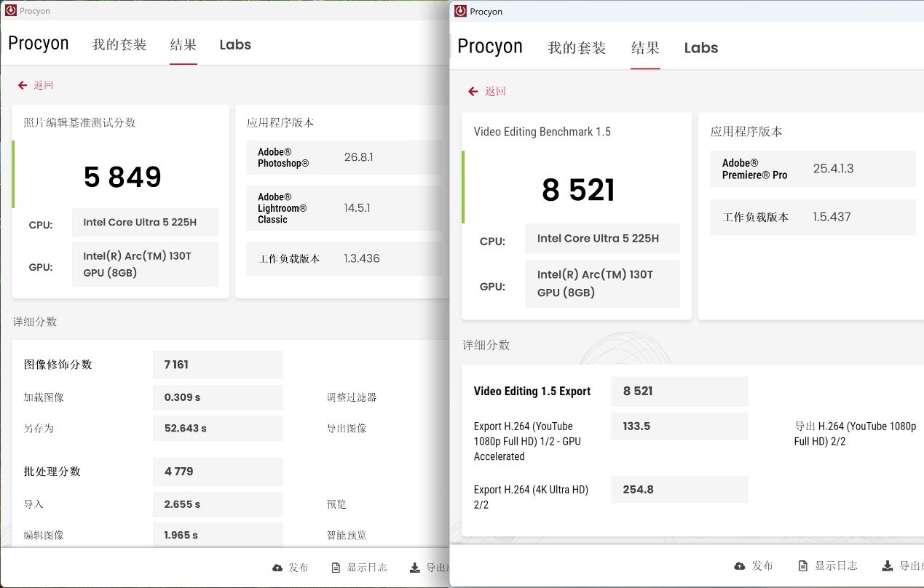Open 我的套装 tab in left window
This screenshot has width=924, height=588.
[119, 44]
